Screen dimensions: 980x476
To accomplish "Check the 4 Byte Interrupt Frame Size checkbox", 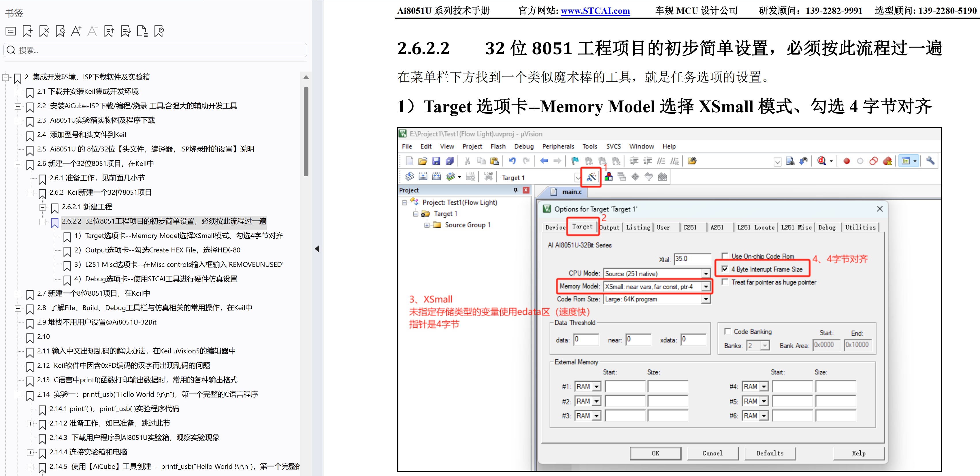I will pos(725,269).
